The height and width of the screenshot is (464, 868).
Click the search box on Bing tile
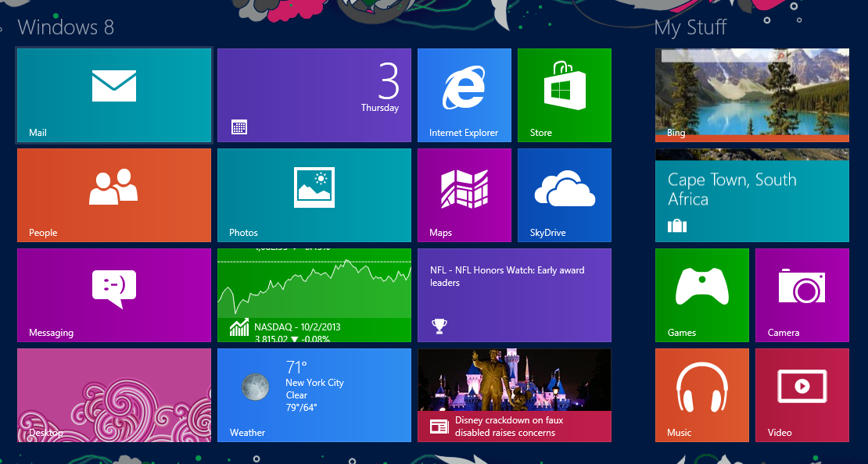pos(724,56)
